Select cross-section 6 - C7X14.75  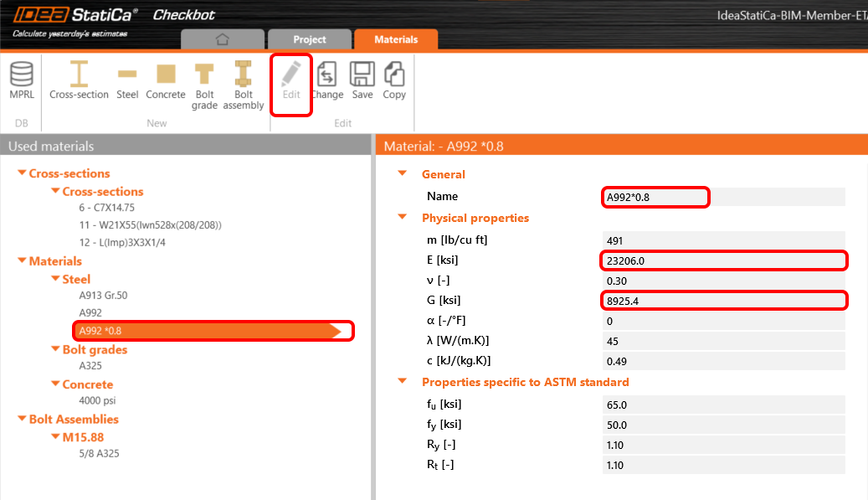107,208
